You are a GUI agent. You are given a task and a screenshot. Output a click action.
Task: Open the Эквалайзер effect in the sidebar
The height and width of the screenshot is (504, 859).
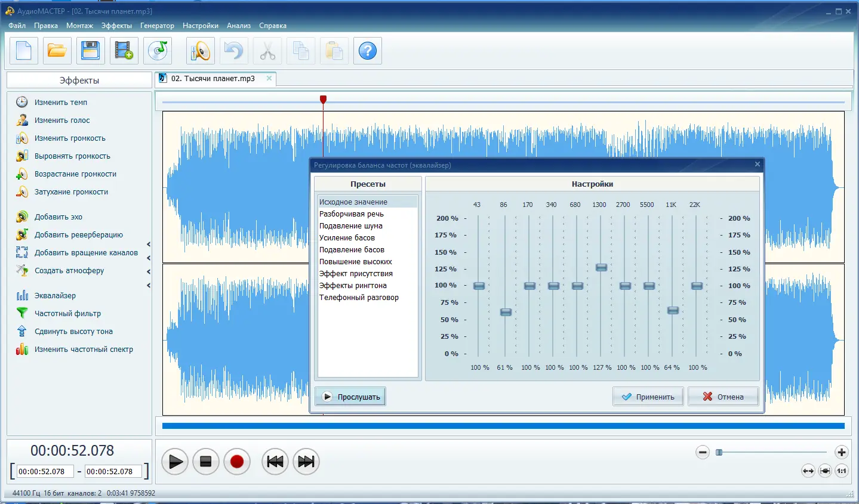pyautogui.click(x=55, y=296)
